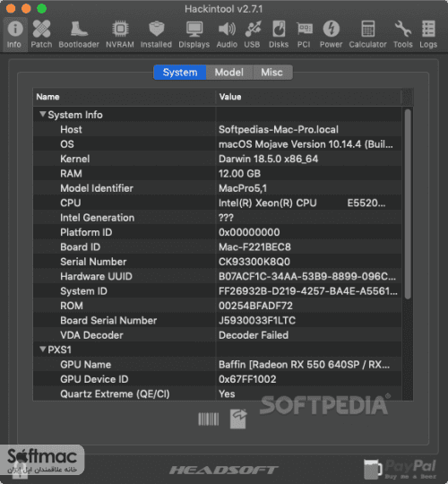The height and width of the screenshot is (484, 448).
Task: Open the Disks section
Action: tap(279, 34)
